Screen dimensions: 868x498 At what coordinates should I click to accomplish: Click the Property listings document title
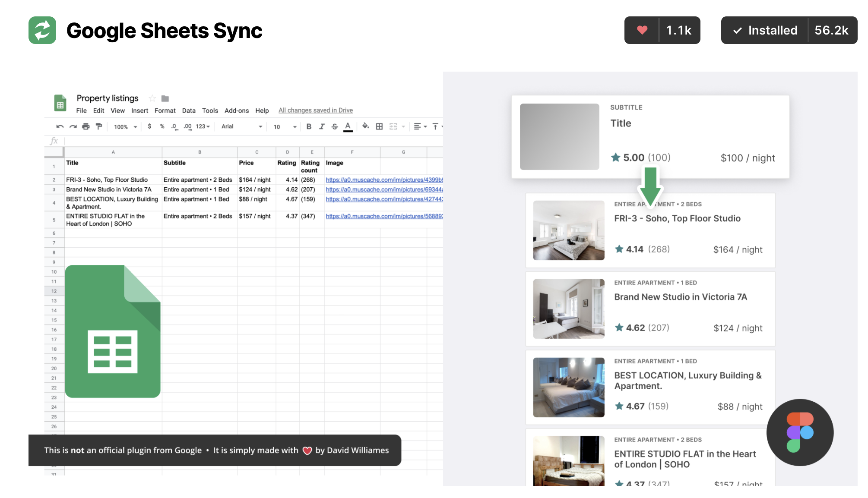(x=108, y=98)
